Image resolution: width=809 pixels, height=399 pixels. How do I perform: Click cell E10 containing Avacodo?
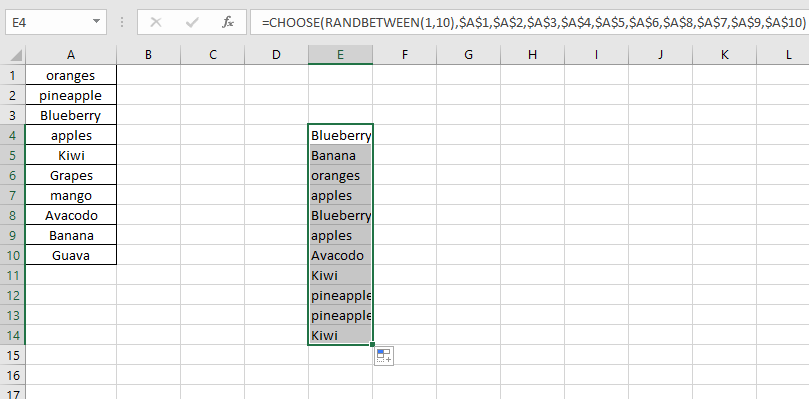pos(340,255)
